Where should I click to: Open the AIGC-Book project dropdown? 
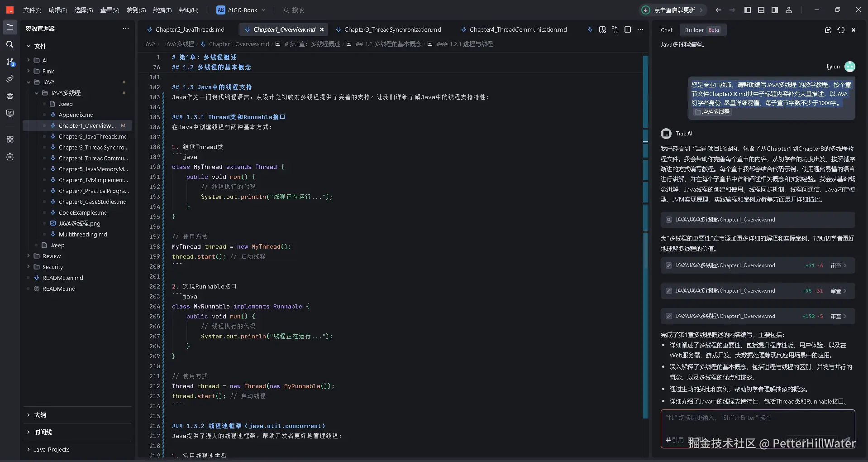tap(241, 10)
